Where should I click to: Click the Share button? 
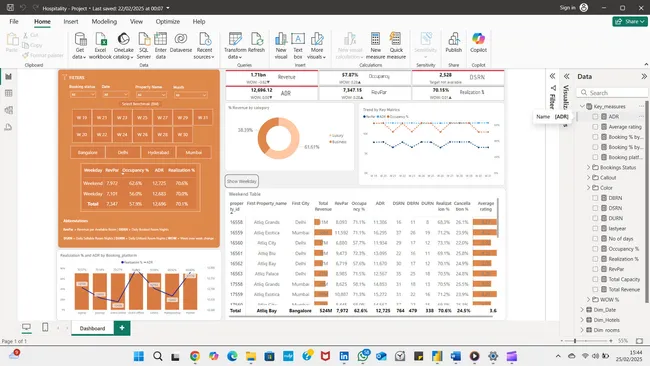630,22
